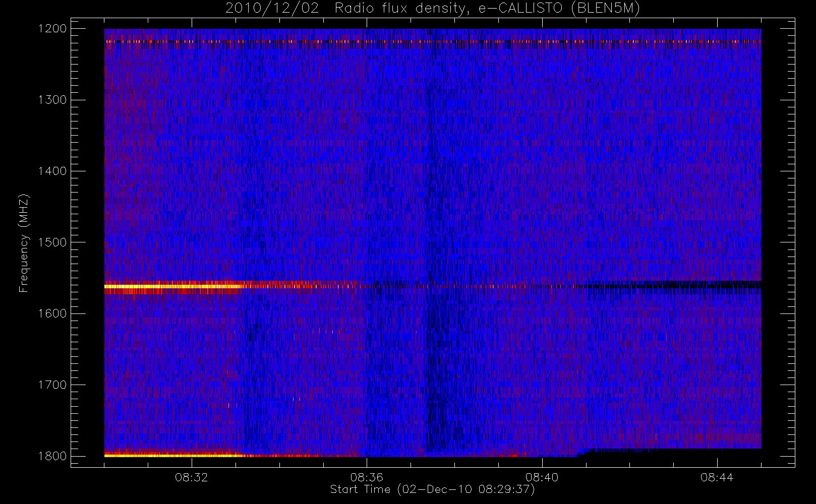Image resolution: width=816 pixels, height=504 pixels.
Task: Click the bright yellow band at 1800 MHz
Action: pyautogui.click(x=174, y=456)
